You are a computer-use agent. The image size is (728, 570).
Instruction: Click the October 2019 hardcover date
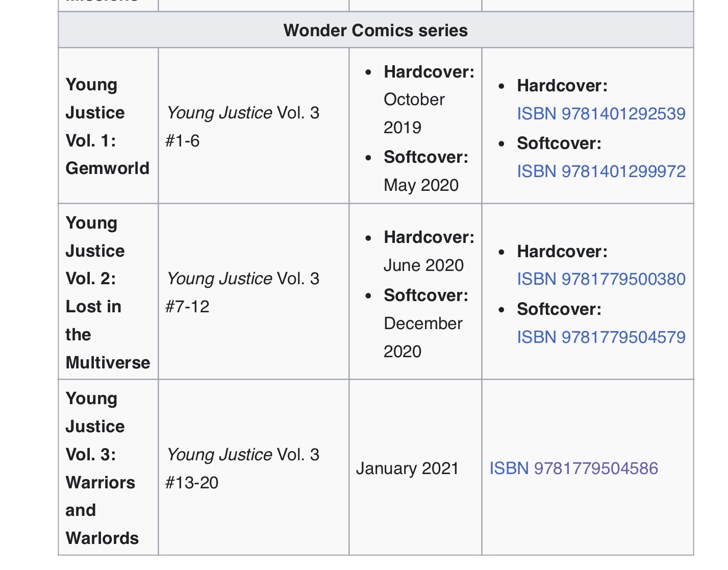pos(414,113)
